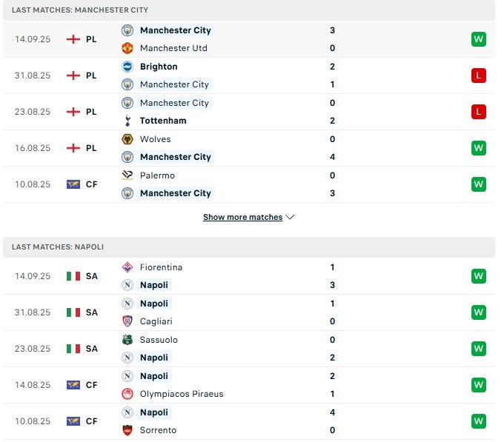Viewport: 504px width, 442px height.
Task: Click the red L badge for Tottenham match
Action: coord(478,112)
